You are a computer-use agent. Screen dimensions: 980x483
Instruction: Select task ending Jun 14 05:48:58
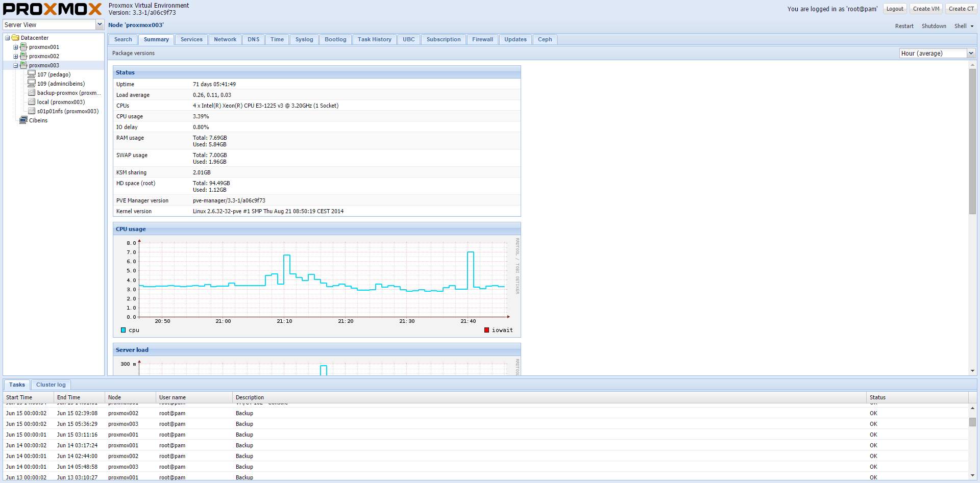pyautogui.click(x=486, y=467)
